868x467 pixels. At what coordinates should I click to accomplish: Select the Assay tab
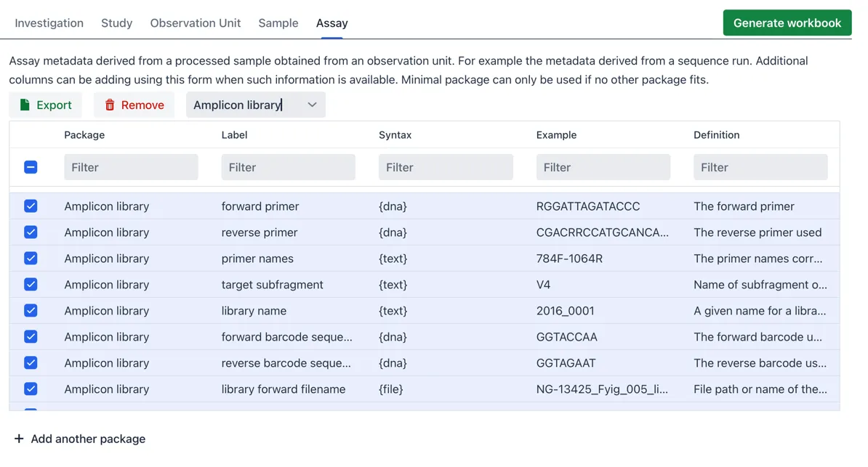point(331,23)
